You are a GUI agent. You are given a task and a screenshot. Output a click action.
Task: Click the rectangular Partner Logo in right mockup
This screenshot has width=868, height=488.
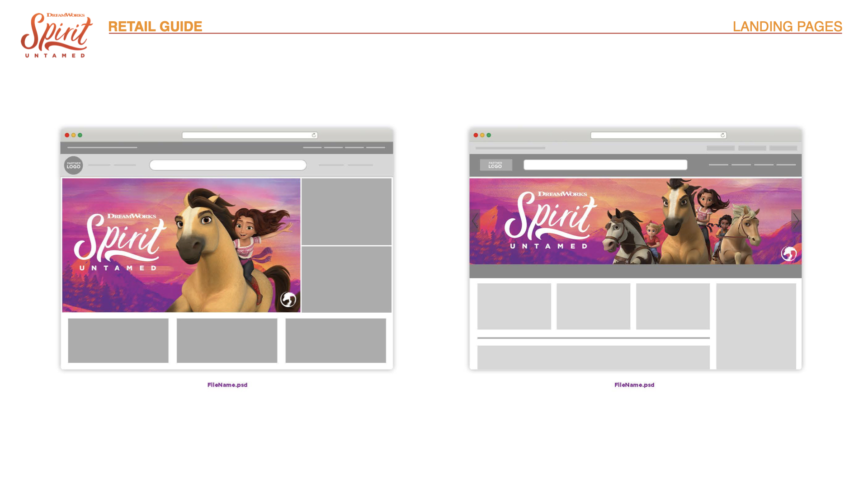pos(495,165)
